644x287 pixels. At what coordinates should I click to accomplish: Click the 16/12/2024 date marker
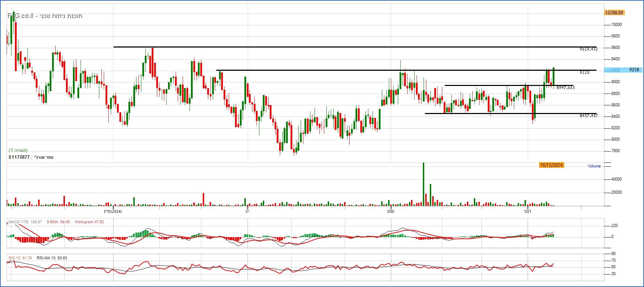click(551, 165)
